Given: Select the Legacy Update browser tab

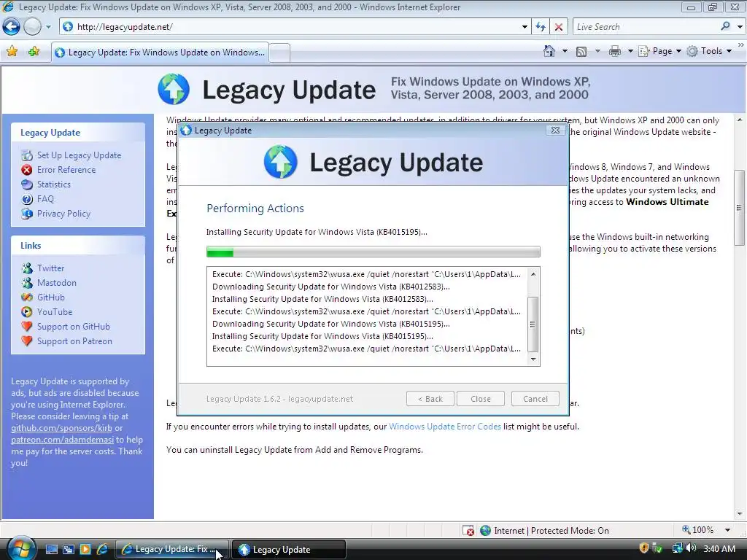Looking at the screenshot, I should tap(160, 52).
